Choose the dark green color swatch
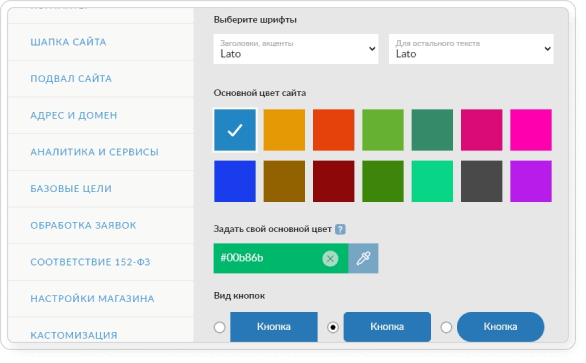The width and height of the screenshot is (586, 363). (383, 181)
